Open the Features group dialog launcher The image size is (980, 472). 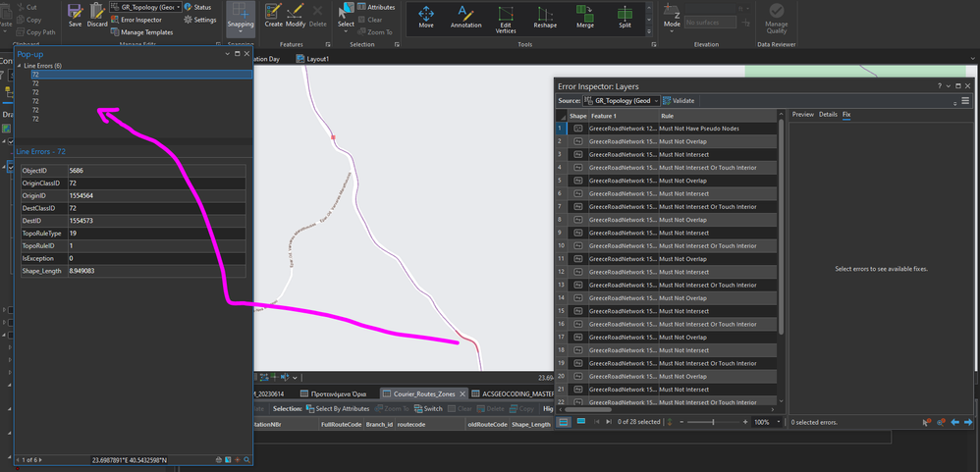[x=327, y=44]
